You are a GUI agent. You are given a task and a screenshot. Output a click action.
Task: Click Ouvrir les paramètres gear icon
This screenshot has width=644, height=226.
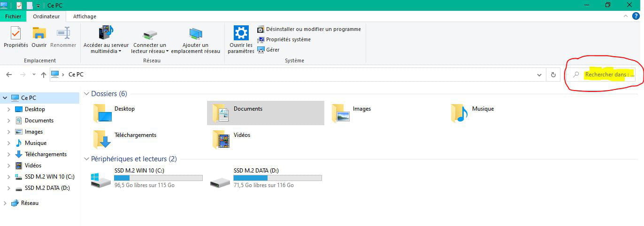point(241,34)
